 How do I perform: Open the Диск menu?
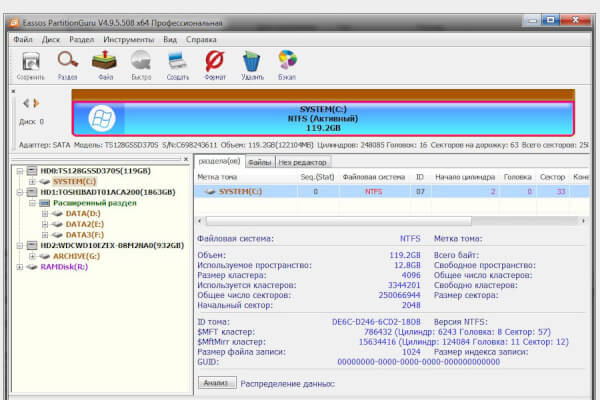click(51, 40)
